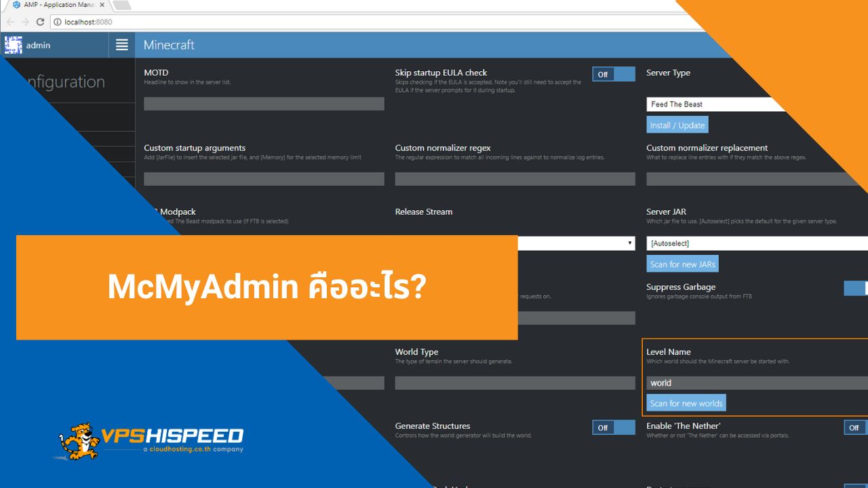Click the Minecraft header title
This screenshot has width=868, height=488.
[x=169, y=45]
